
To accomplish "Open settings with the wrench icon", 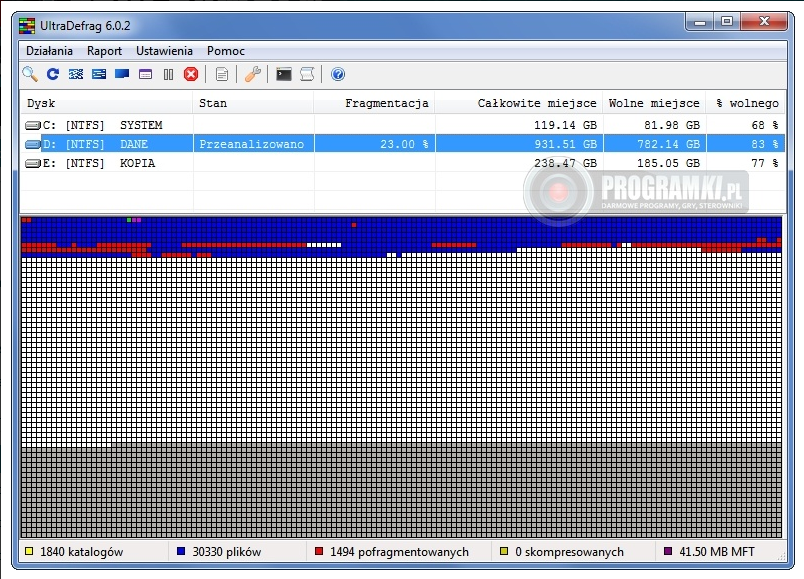I will (253, 74).
